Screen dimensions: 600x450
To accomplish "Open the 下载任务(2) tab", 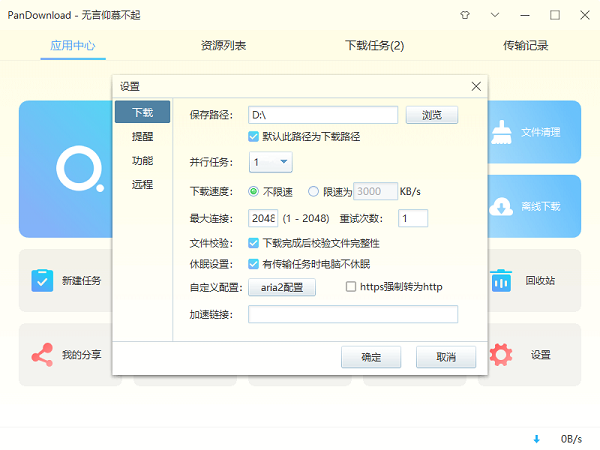I will 375,46.
